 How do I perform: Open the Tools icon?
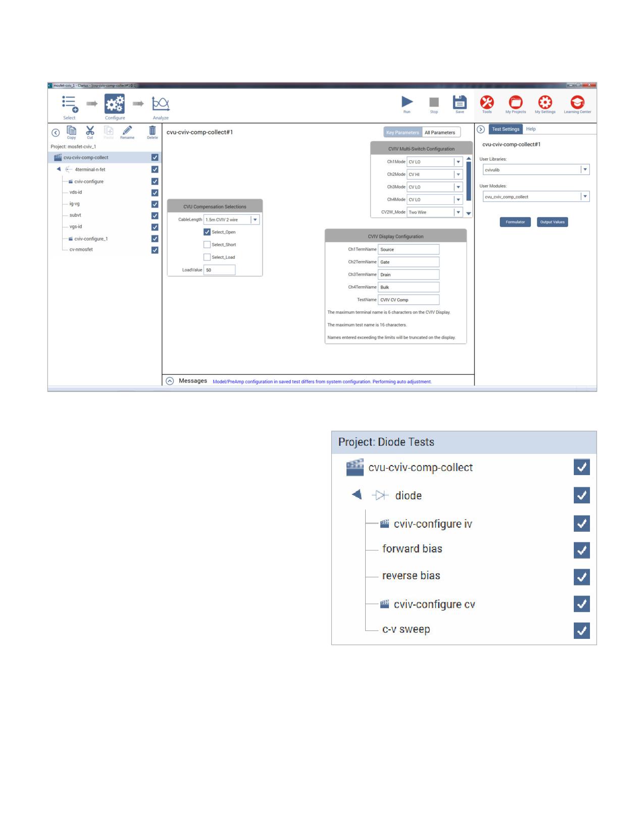click(x=487, y=102)
